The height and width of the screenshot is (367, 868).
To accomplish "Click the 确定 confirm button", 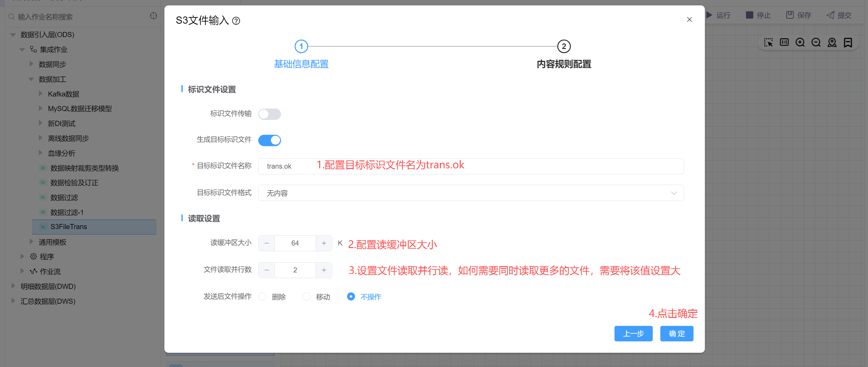I will pos(676,333).
